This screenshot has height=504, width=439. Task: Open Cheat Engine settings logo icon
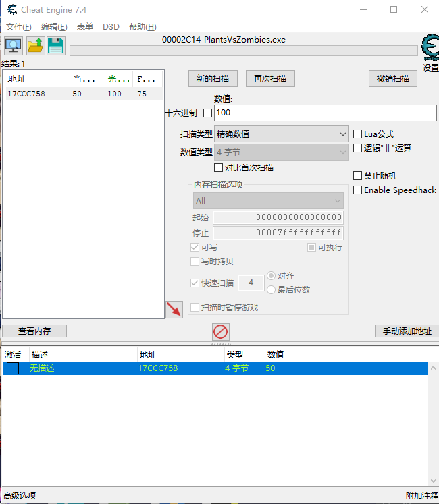pyautogui.click(x=430, y=49)
